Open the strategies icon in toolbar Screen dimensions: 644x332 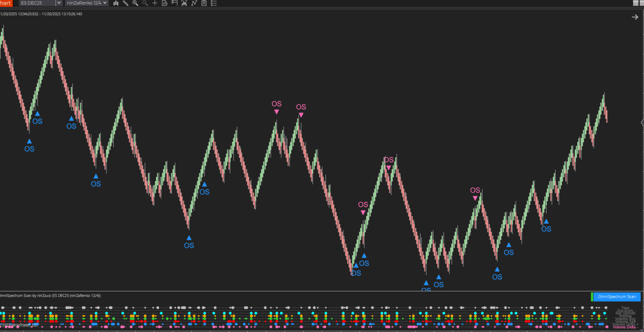click(x=204, y=3)
